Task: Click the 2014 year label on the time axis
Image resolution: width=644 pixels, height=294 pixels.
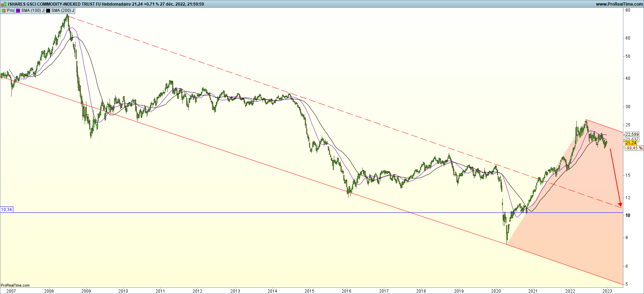Action: (272, 291)
